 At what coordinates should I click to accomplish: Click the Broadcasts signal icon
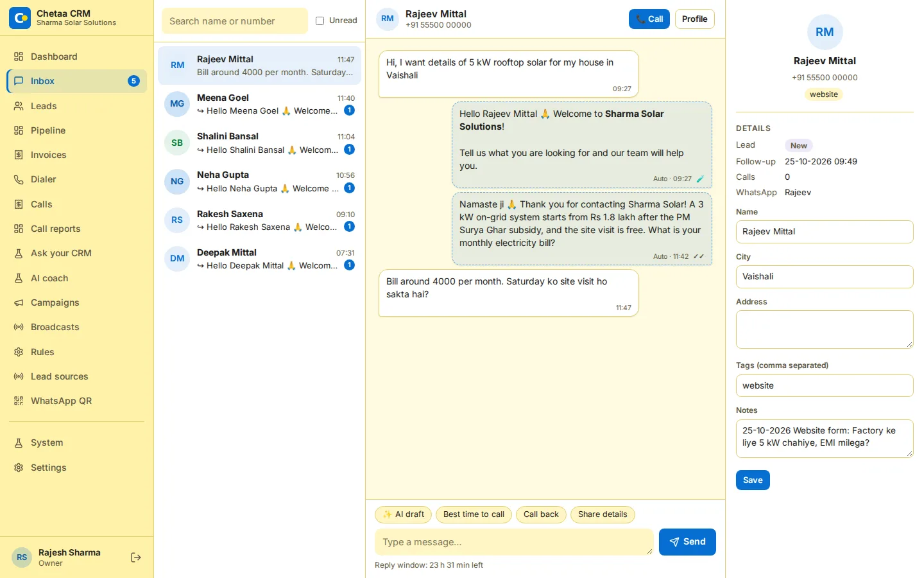(19, 327)
